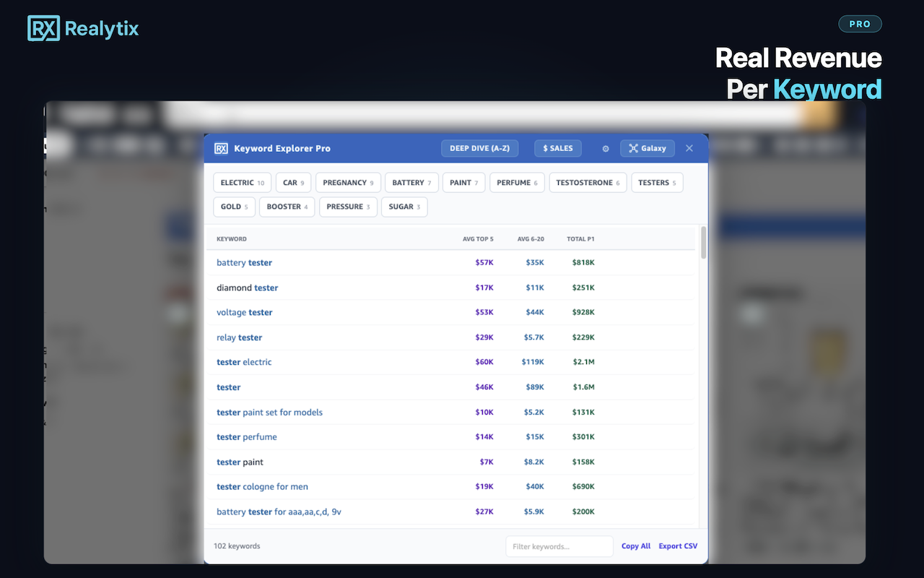Sort by AVG TOP 5 column header

(478, 239)
